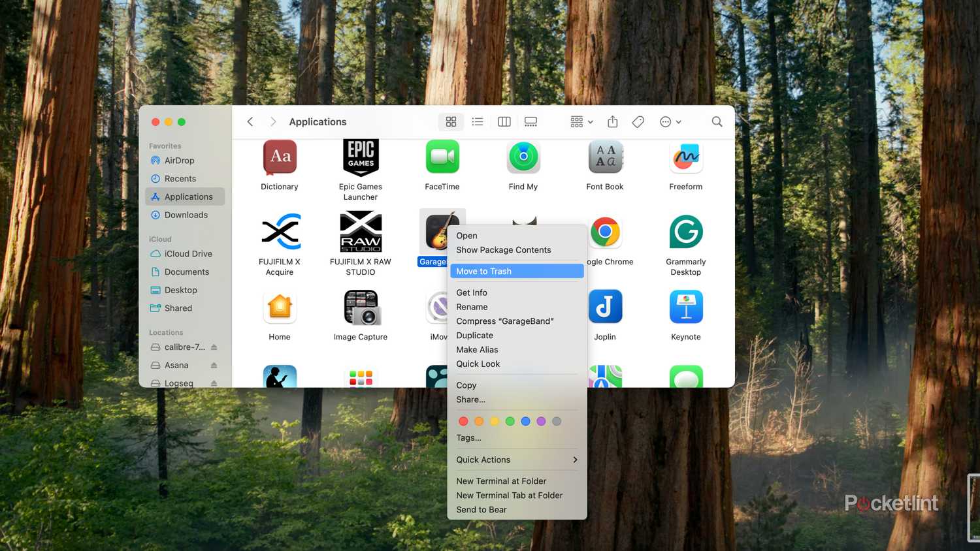Open the Dictionary app icon

pyautogui.click(x=280, y=157)
